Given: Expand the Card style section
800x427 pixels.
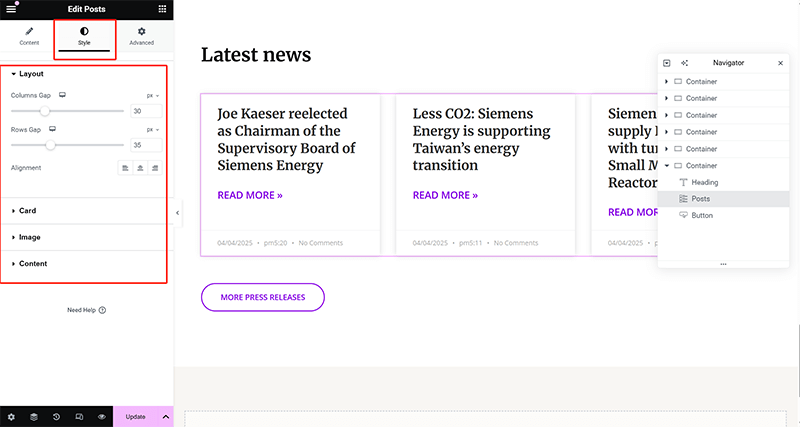Looking at the screenshot, I should 28,211.
